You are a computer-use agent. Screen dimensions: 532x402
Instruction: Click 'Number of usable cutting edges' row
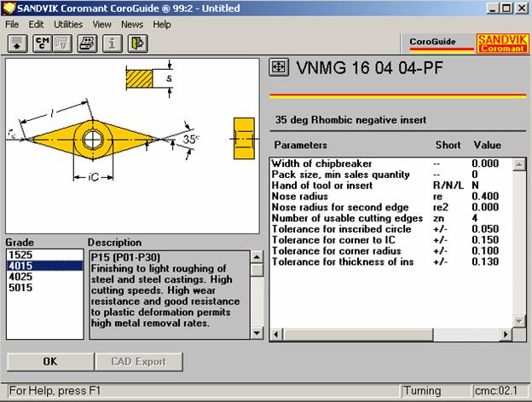point(390,218)
